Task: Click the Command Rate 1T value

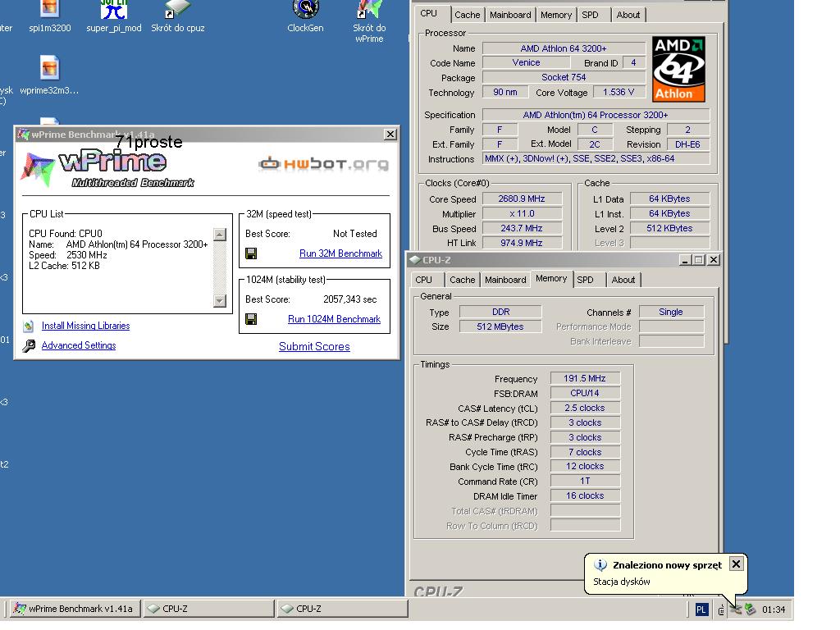Action: [585, 481]
